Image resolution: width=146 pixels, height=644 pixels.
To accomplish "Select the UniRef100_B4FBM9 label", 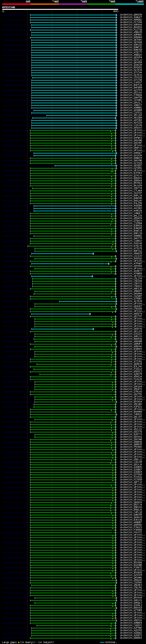I will 131,87.
